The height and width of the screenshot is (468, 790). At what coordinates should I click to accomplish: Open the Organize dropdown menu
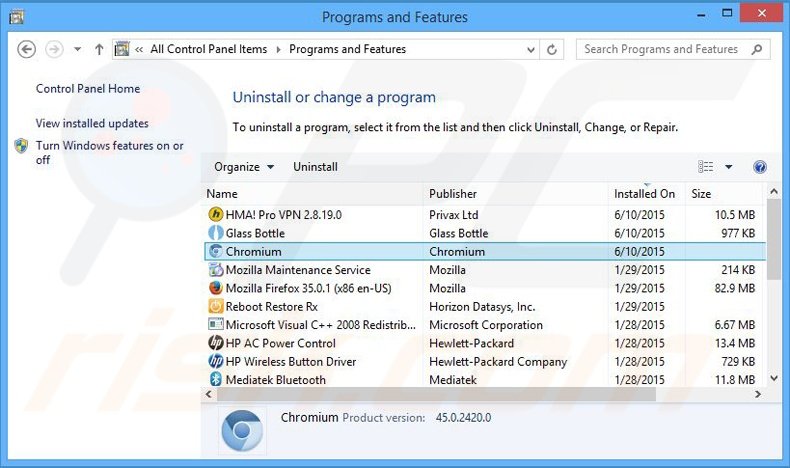tap(244, 167)
